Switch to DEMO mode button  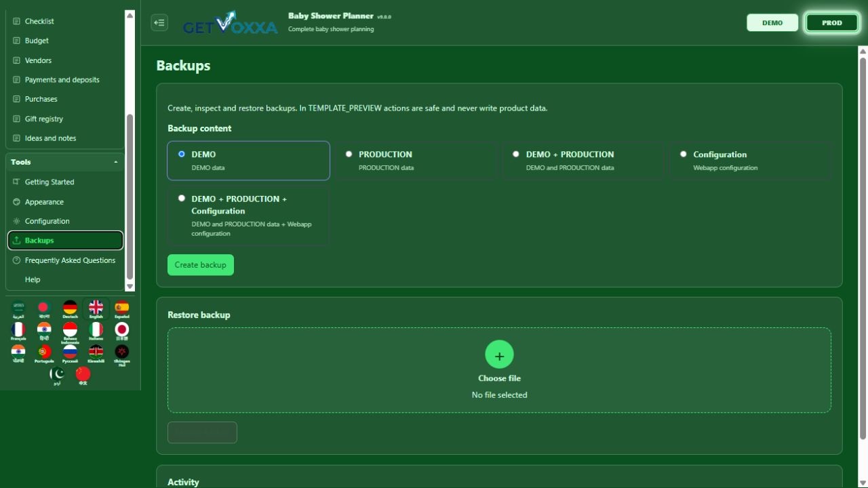pyautogui.click(x=772, y=22)
